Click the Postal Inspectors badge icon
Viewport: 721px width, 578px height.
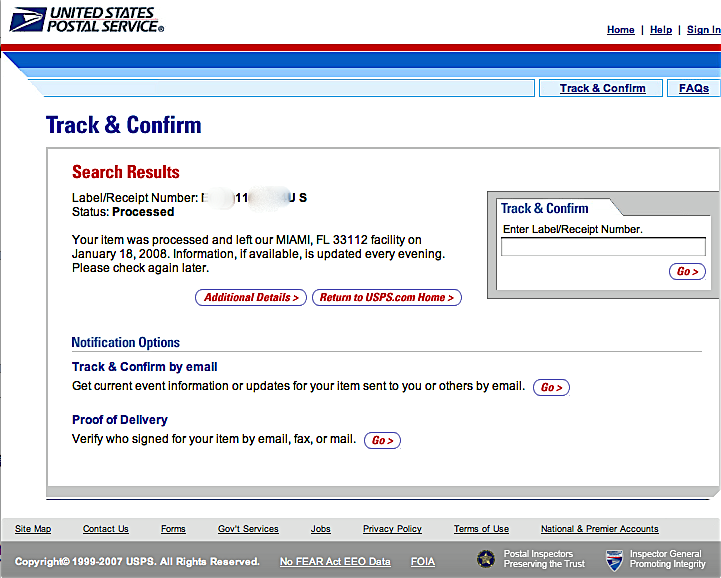486,559
